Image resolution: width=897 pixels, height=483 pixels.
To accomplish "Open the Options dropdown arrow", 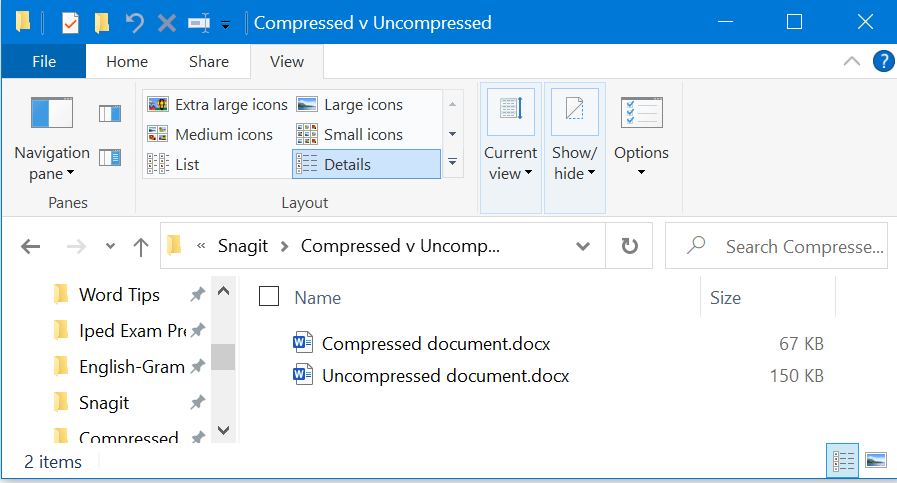I will coord(641,172).
